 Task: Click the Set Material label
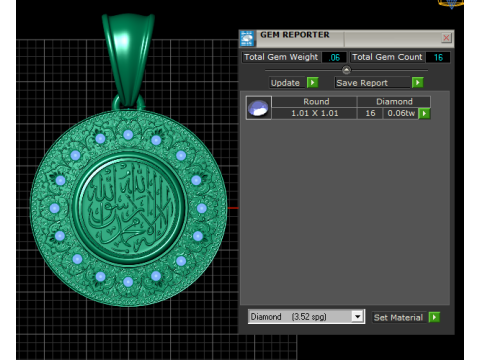[398, 317]
